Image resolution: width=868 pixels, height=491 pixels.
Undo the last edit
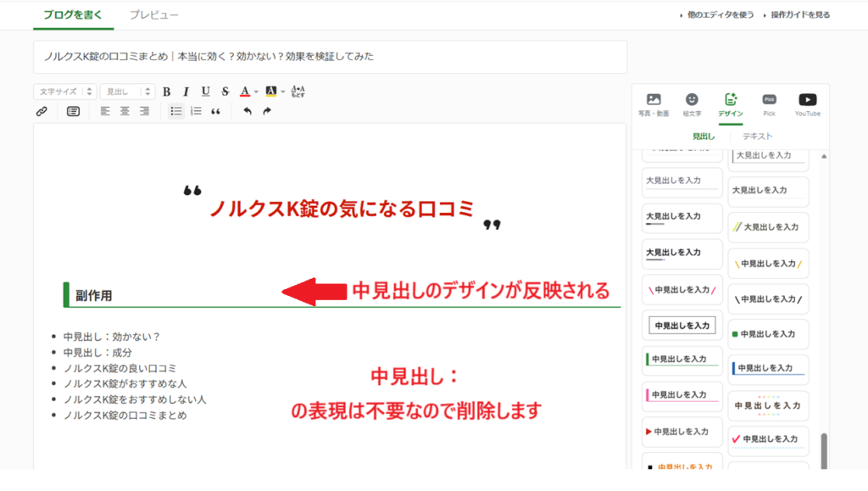248,111
